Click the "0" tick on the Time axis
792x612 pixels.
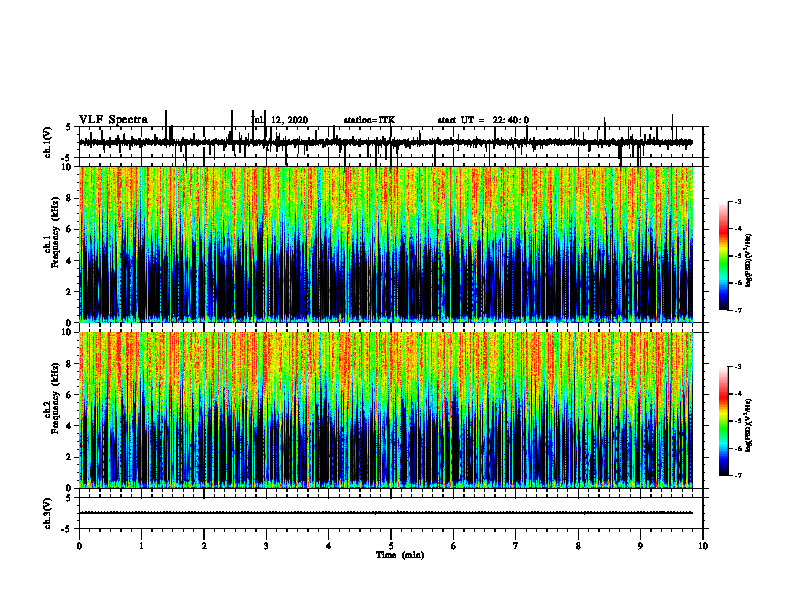pos(79,546)
